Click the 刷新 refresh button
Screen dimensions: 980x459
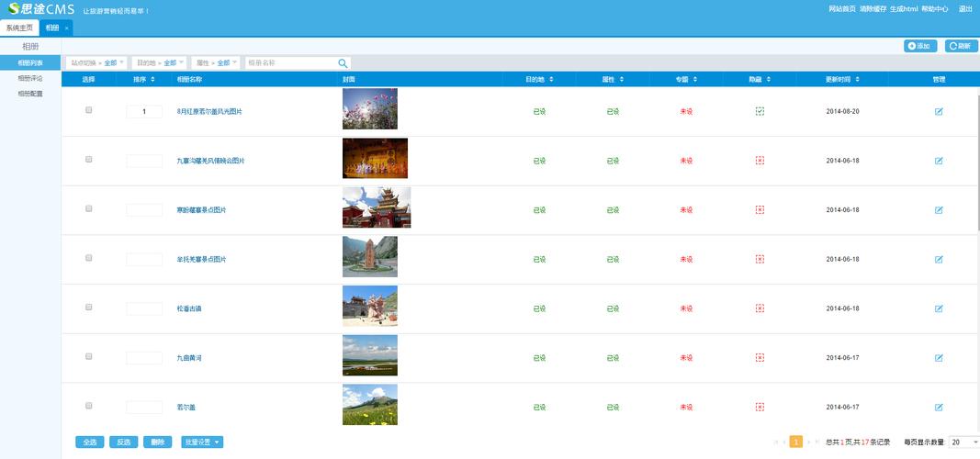tap(961, 46)
